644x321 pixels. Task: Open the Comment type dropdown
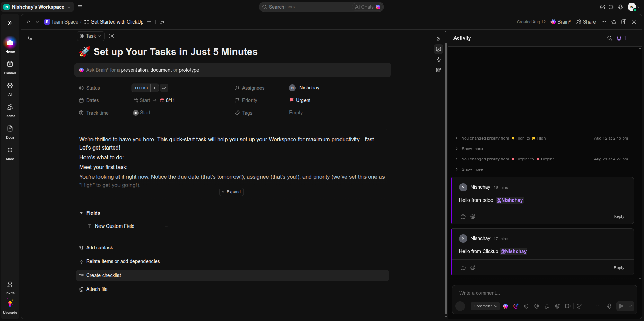485,306
